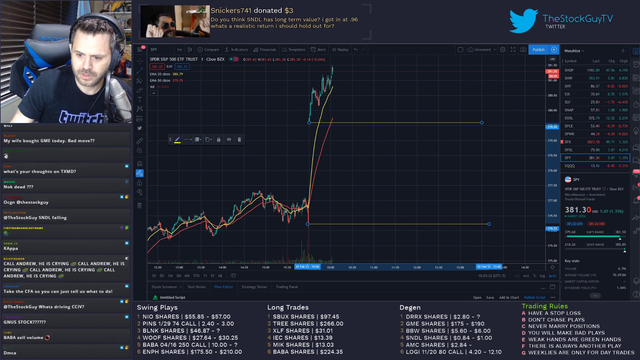The image size is (640, 360).
Task: Click the go-to-date calendar icon
Action: (233, 276)
